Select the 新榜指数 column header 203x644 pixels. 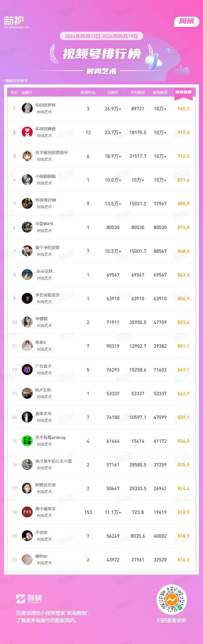coord(184,92)
